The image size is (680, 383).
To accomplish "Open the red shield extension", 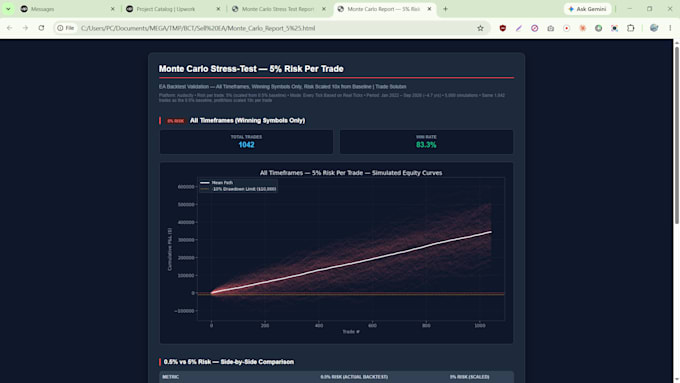I will click(503, 28).
